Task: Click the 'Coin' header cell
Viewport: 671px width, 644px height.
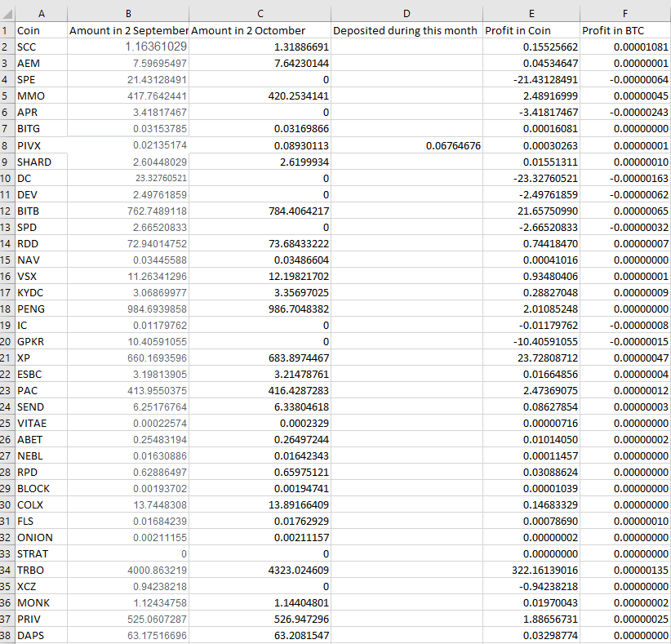Action: tap(41, 30)
